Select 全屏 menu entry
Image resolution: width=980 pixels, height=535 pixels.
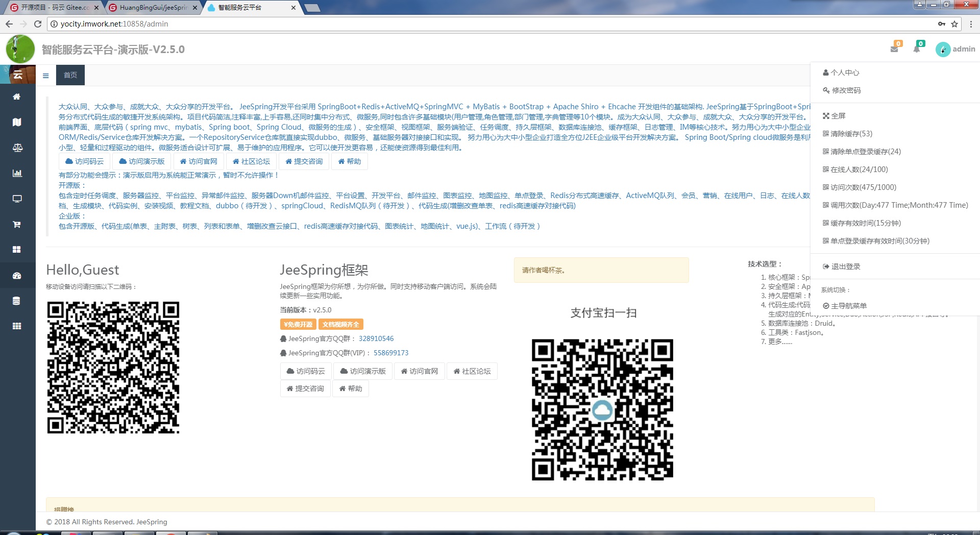pos(834,116)
